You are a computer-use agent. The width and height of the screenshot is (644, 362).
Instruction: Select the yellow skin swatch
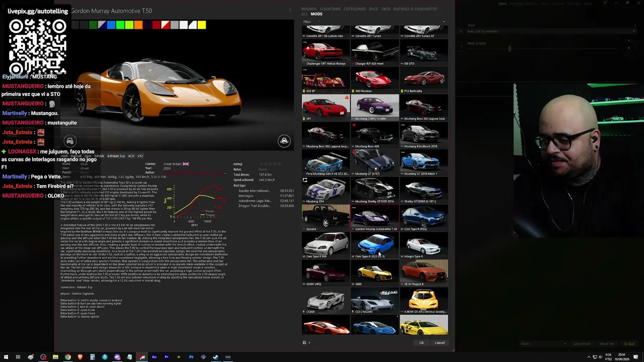click(202, 25)
